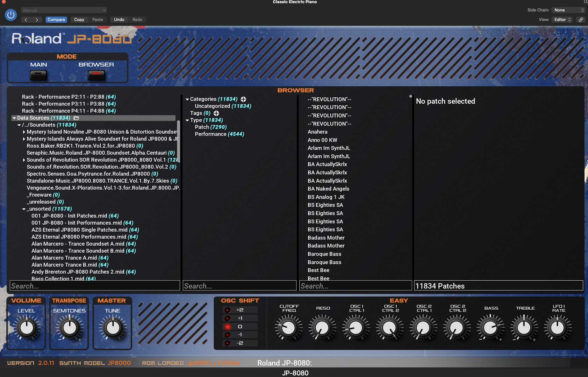Click the link icon beside Editor view
588x377 pixels.
pos(581,20)
